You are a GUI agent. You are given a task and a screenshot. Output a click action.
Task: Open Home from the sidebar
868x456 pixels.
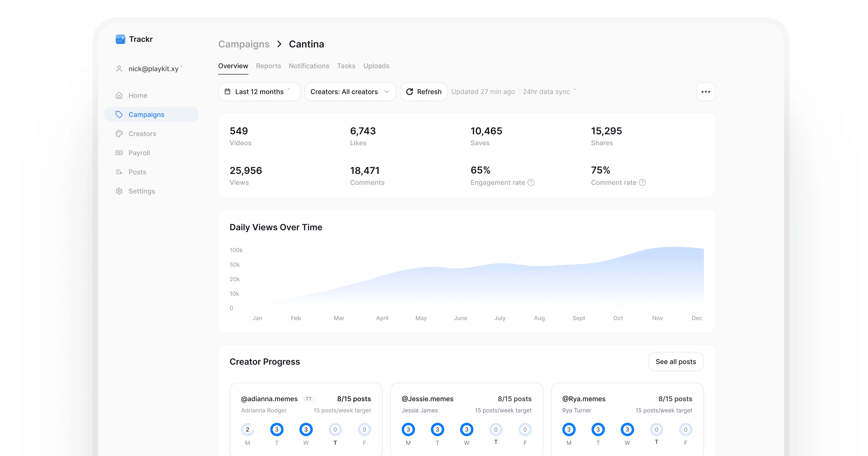pos(138,95)
